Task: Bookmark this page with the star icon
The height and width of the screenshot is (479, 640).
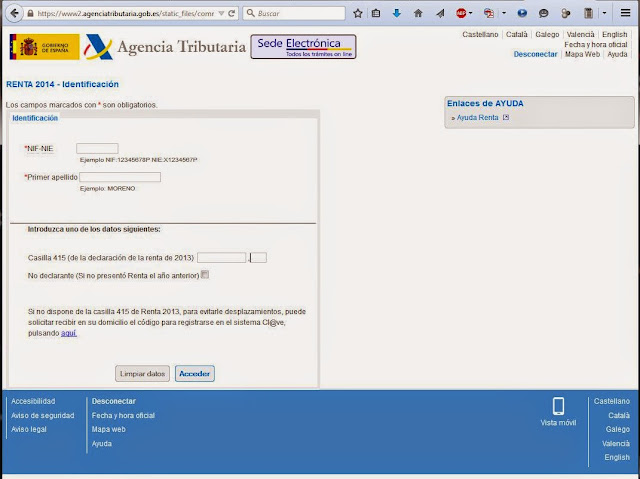Action: [358, 13]
